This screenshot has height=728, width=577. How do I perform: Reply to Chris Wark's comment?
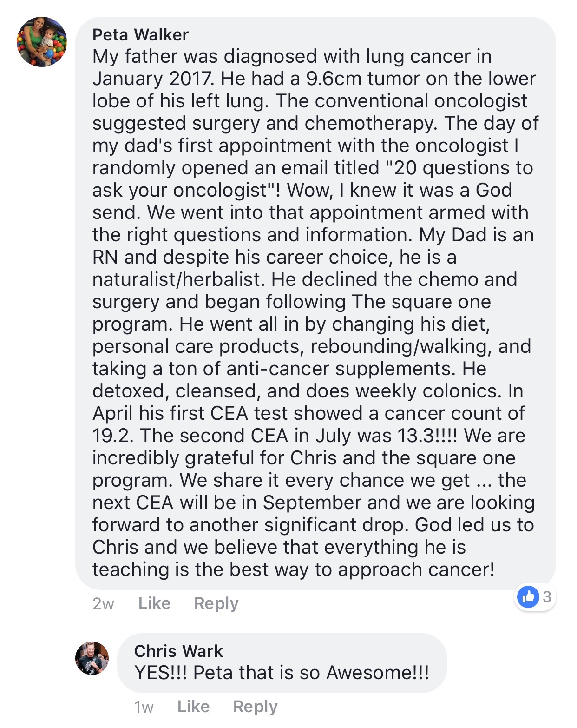pyautogui.click(x=255, y=707)
